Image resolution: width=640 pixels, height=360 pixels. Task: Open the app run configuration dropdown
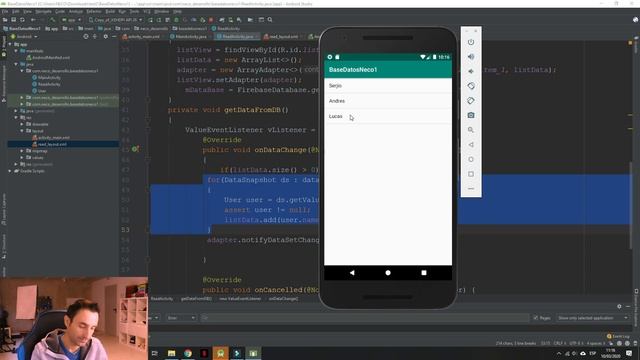pos(71,20)
